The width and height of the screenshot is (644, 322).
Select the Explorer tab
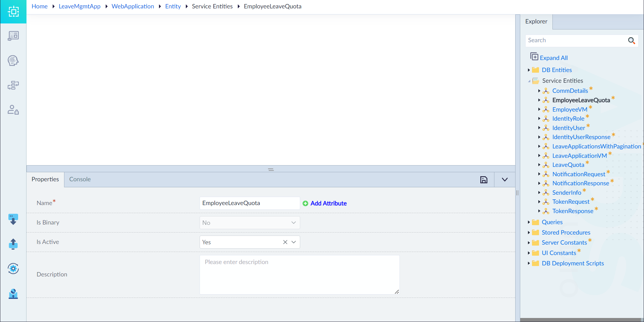(536, 21)
